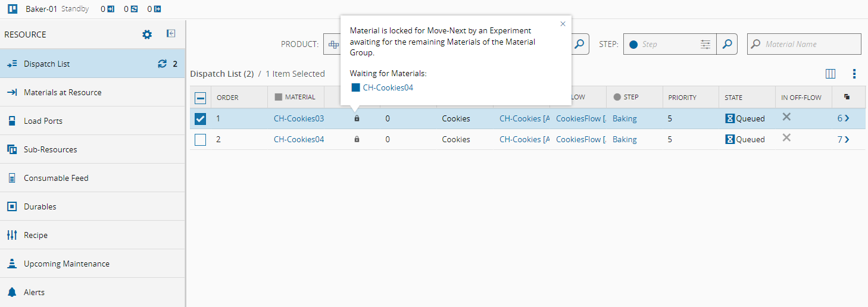Check the CH-Cookies04 row checkbox

[x=201, y=140]
